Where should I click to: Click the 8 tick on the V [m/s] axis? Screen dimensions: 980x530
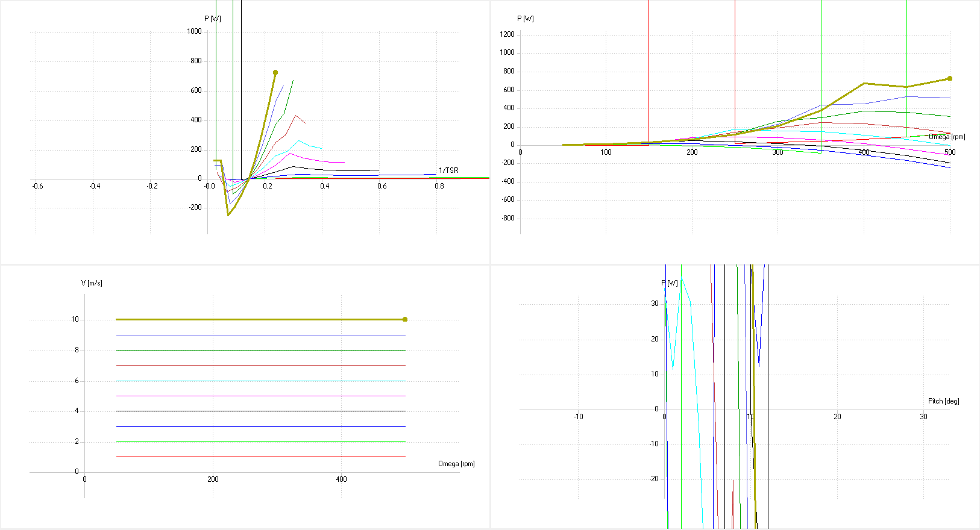(x=77, y=350)
